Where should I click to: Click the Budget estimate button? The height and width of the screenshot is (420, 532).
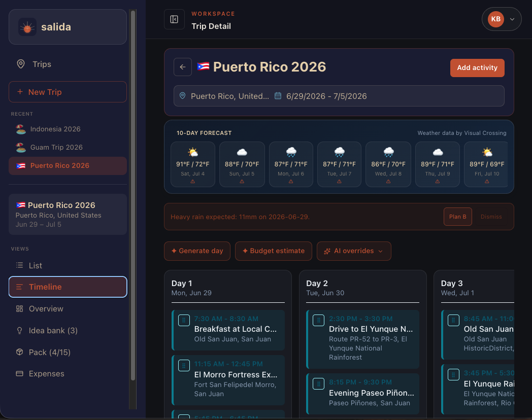point(274,251)
